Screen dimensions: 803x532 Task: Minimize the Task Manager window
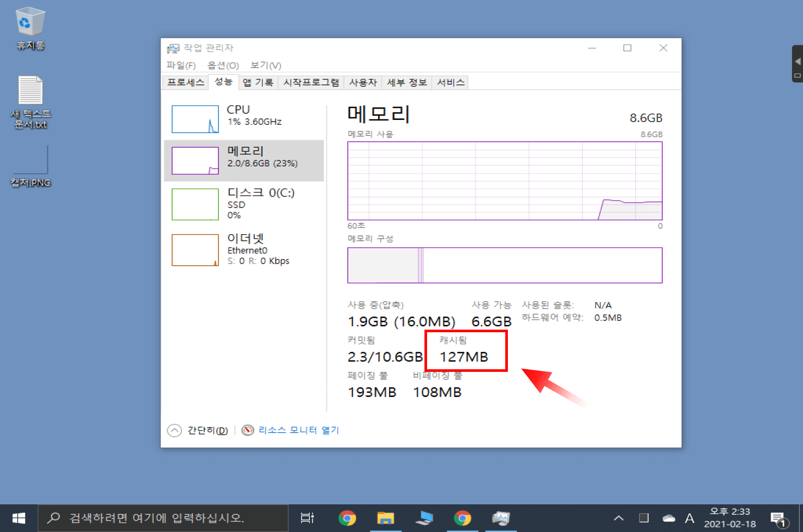coord(592,48)
